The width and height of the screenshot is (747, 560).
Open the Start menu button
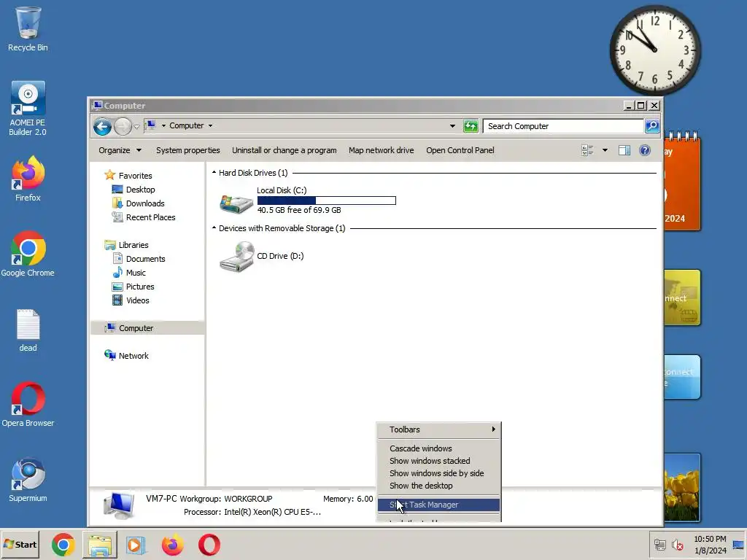pyautogui.click(x=20, y=545)
